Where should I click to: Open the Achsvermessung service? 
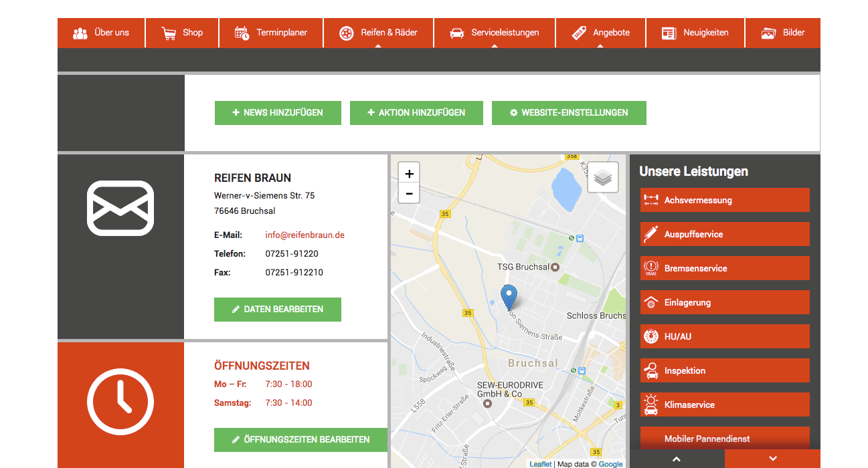click(725, 200)
